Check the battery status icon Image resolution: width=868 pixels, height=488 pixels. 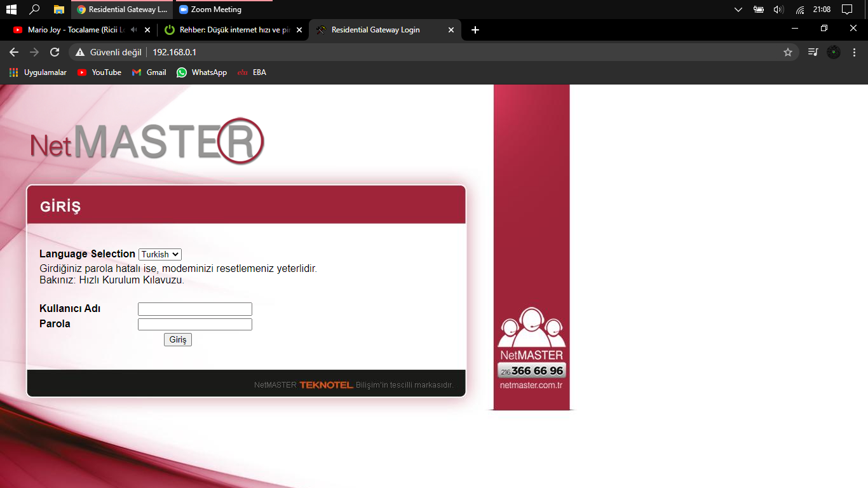coord(758,10)
